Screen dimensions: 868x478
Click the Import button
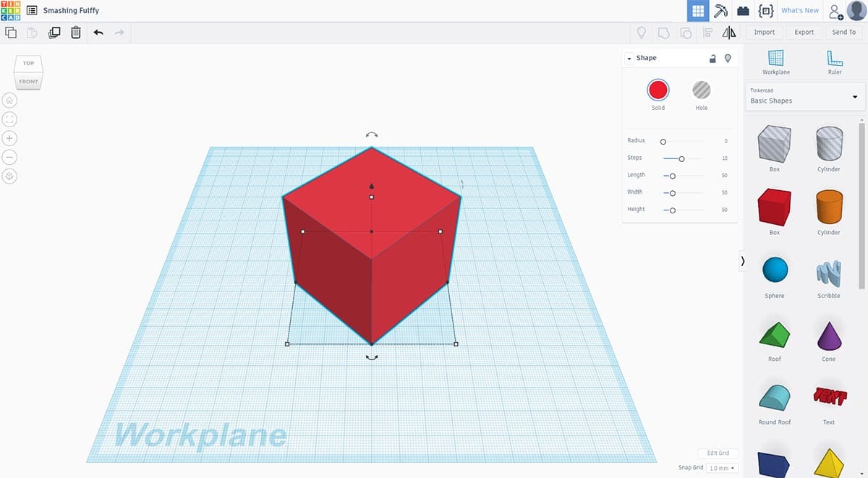(764, 33)
